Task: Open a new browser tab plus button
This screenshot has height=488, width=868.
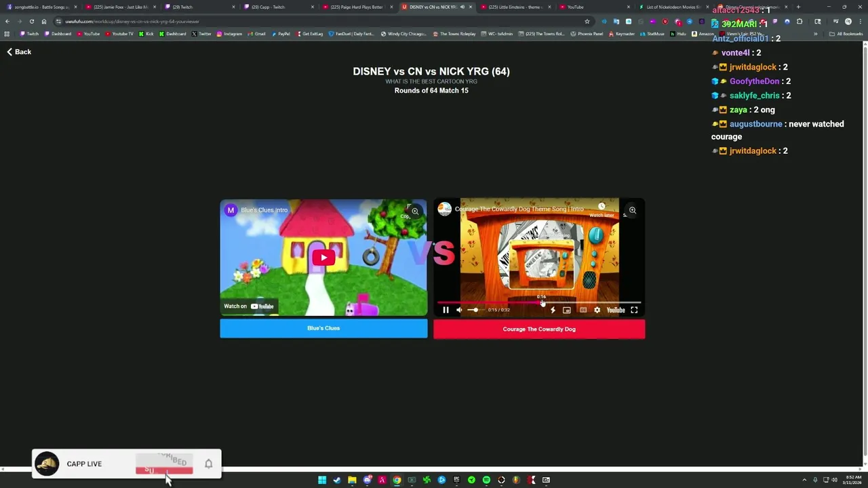Action: point(798,7)
